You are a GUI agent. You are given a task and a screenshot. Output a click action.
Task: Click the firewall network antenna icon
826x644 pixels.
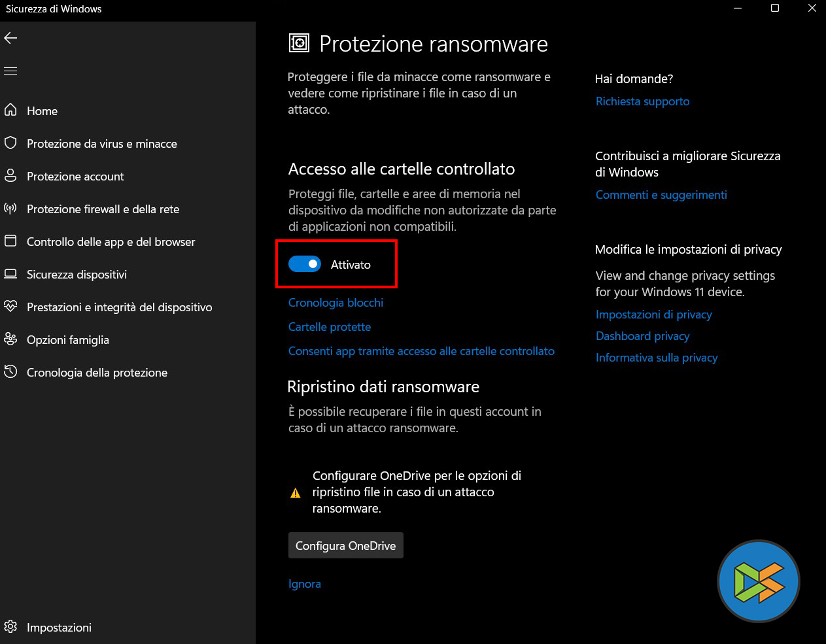(10, 209)
